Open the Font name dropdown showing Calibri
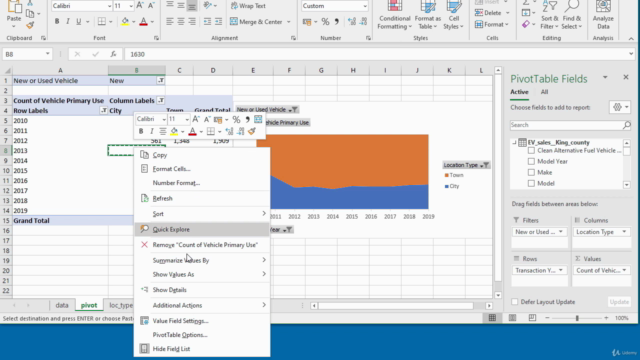The height and width of the screenshot is (360, 640). 109,6
